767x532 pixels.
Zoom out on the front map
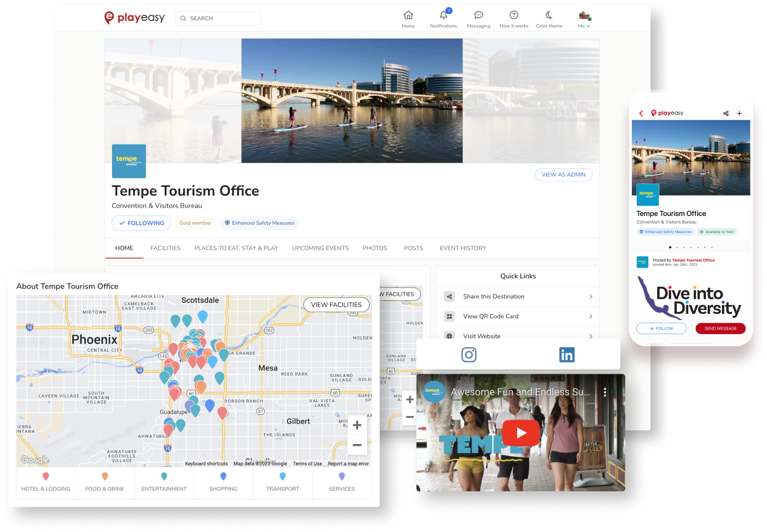[x=357, y=445]
